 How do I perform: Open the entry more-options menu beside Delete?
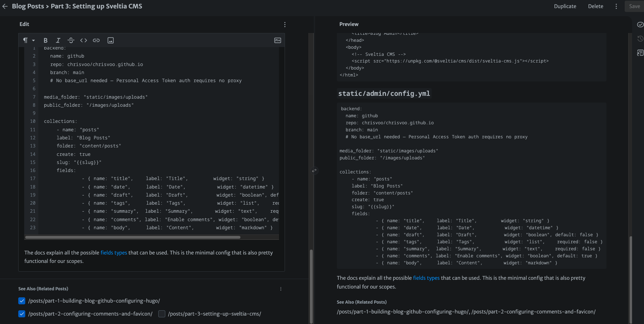pyautogui.click(x=616, y=6)
